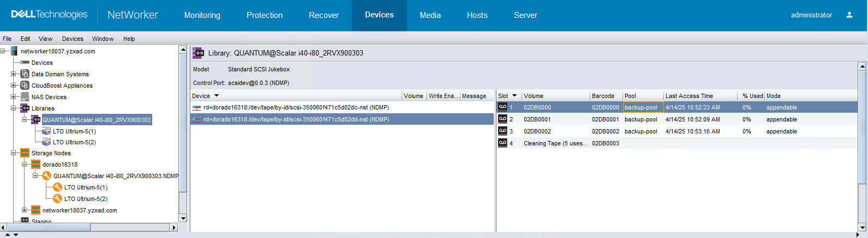
Task: Click the Mode column header
Action: tap(810, 96)
